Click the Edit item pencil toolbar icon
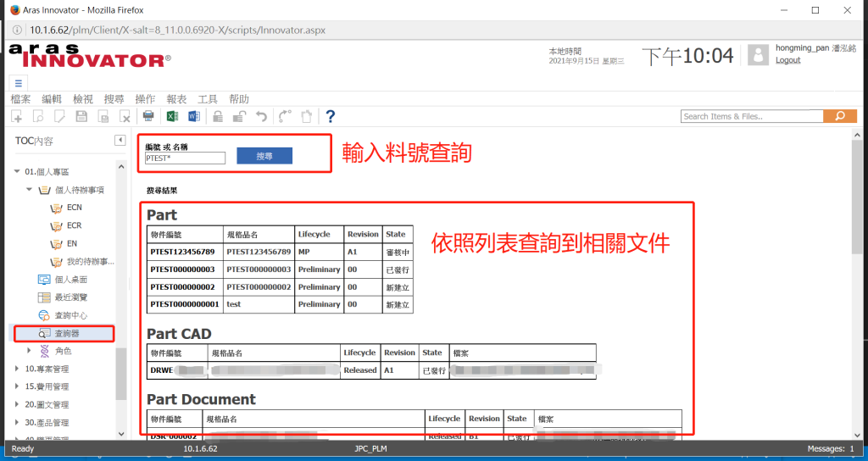This screenshot has height=461, width=868. 59,116
